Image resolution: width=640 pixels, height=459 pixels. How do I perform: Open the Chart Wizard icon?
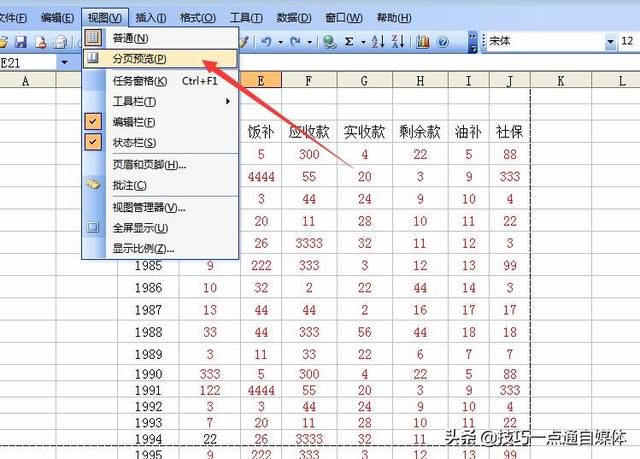tap(423, 42)
